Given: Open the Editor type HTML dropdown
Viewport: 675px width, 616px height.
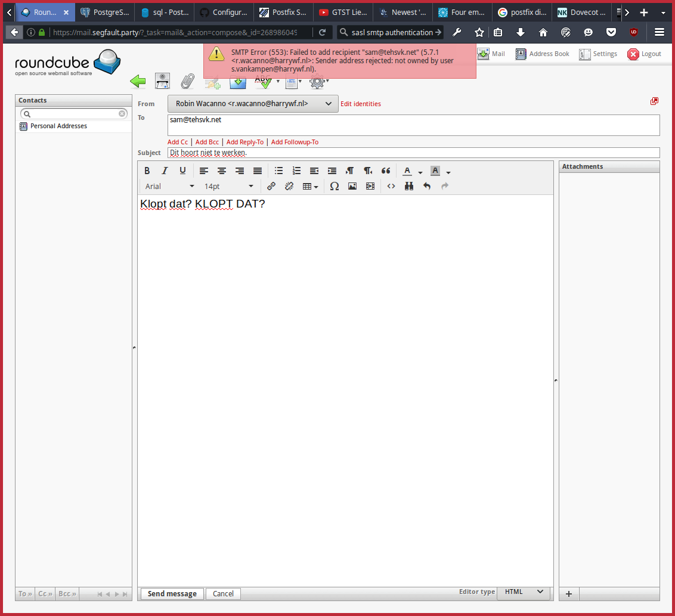Looking at the screenshot, I should point(524,592).
